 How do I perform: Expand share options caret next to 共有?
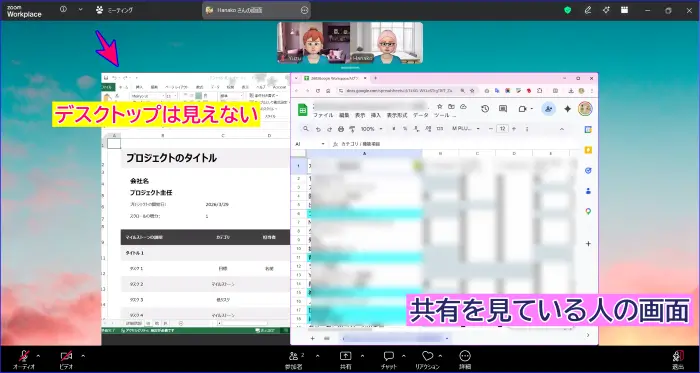[362, 356]
